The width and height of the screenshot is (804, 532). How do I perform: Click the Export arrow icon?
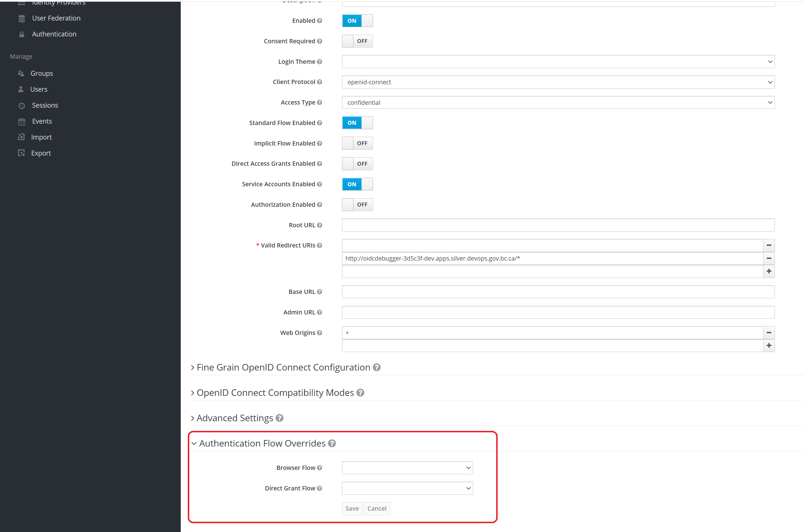[21, 153]
